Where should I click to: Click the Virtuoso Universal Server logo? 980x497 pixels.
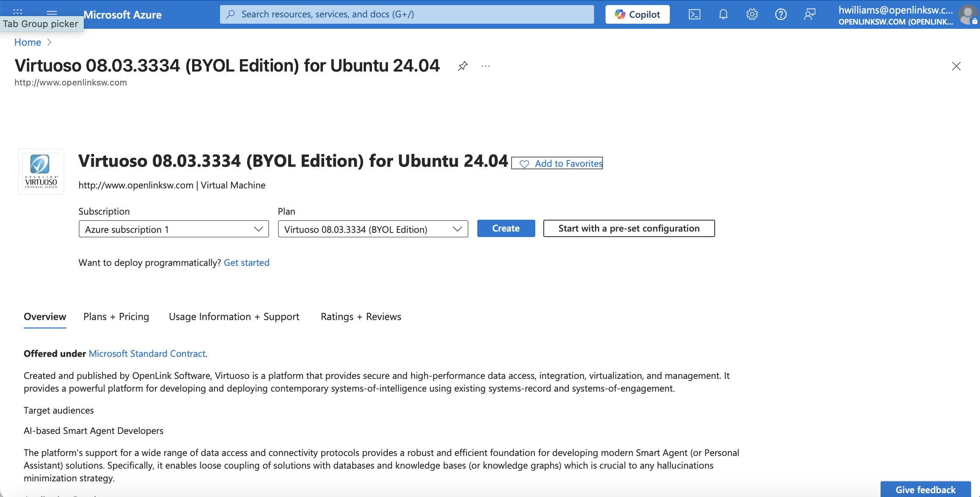41,171
